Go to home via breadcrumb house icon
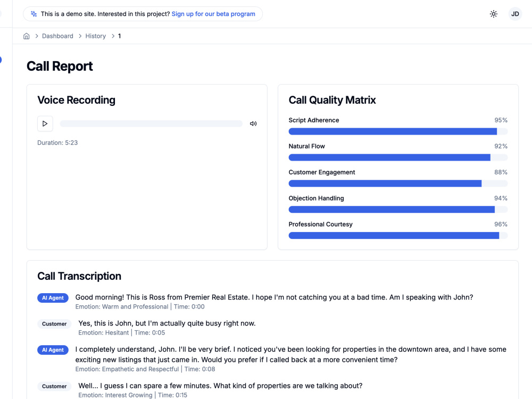The height and width of the screenshot is (399, 532). [x=27, y=36]
